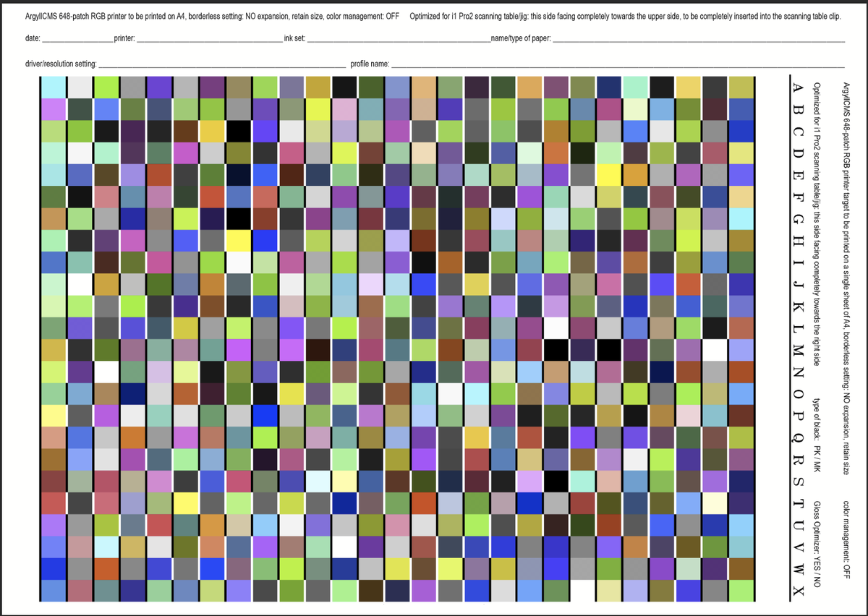This screenshot has width=868, height=616.
Task: Click the horizontal 'ArgyllCMS 648-patch RGB printer' header text
Action: point(212,16)
